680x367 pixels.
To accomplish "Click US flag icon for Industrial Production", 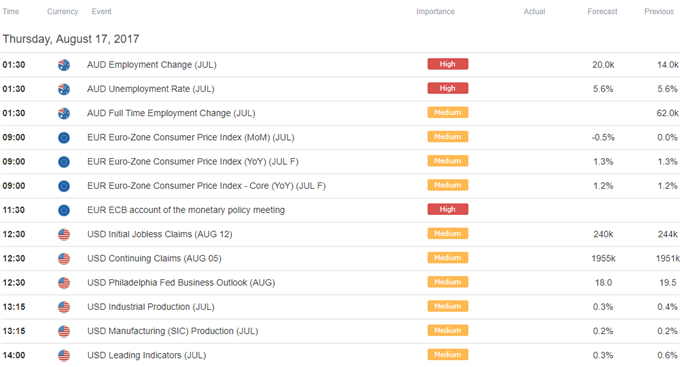I will 64,307.
